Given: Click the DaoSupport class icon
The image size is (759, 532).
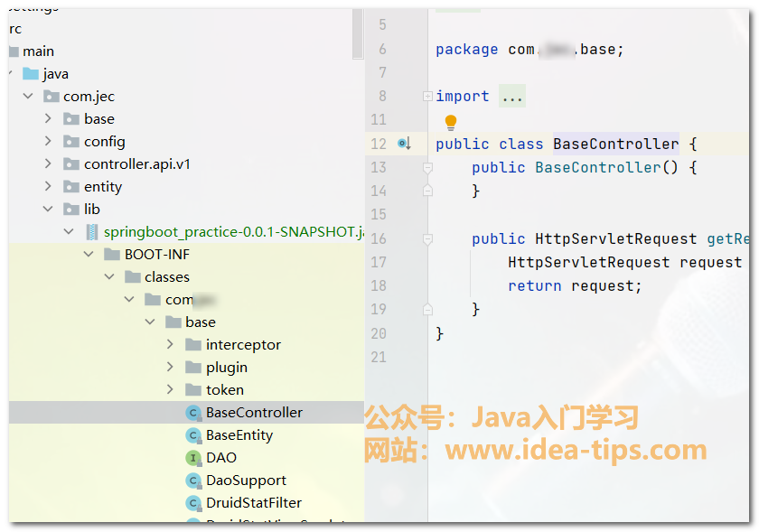Looking at the screenshot, I should click(x=193, y=481).
